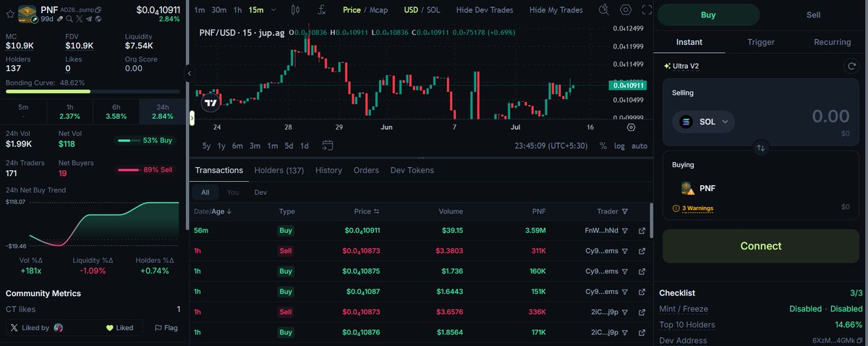Click the TradingView logo on the chart
Viewport: 868px width, 346px height.
[210, 103]
